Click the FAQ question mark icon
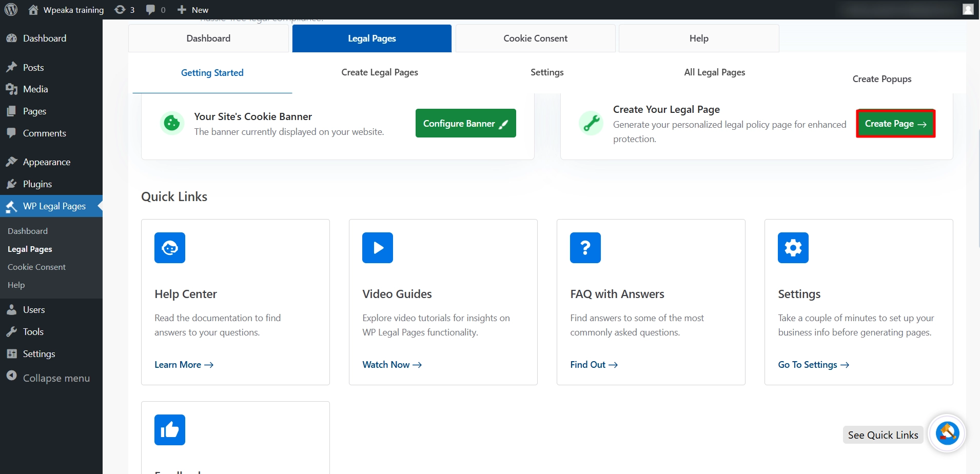This screenshot has height=474, width=980. [585, 248]
